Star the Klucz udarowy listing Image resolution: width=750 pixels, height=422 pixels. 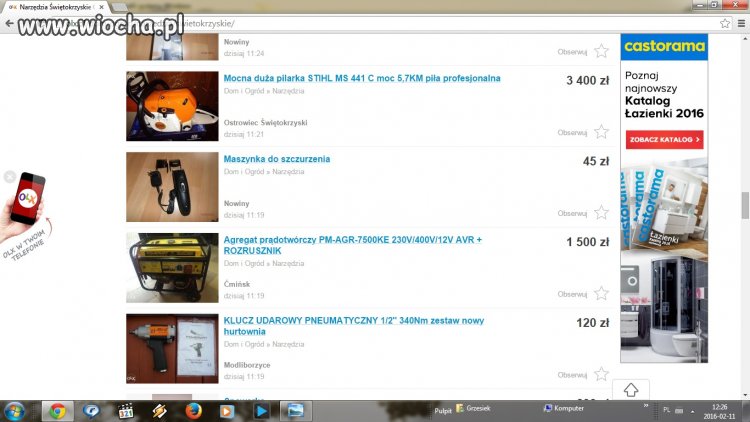(x=601, y=375)
